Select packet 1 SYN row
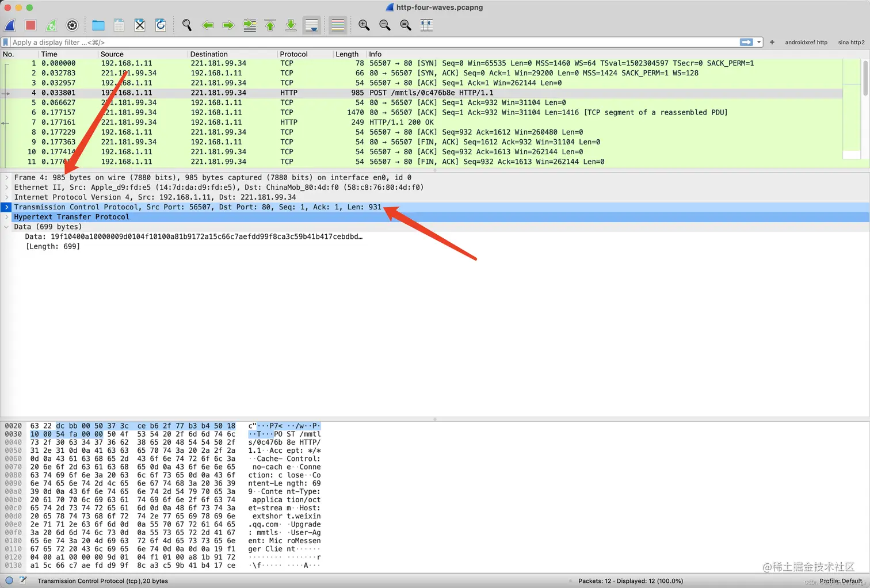The width and height of the screenshot is (870, 588). 422,63
